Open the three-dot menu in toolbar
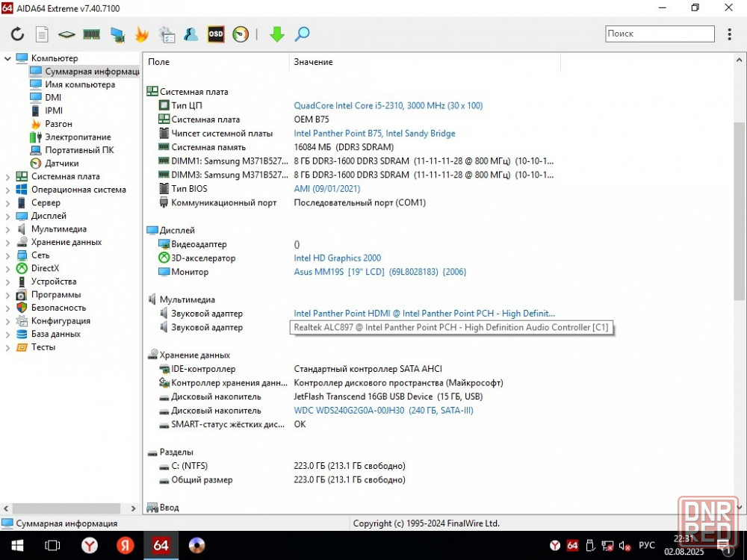The width and height of the screenshot is (747, 560). pyautogui.click(x=729, y=34)
